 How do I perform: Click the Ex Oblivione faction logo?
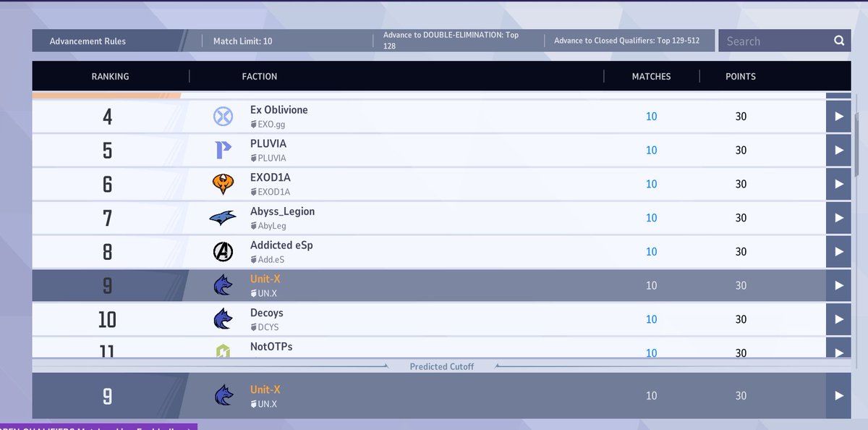(x=222, y=117)
